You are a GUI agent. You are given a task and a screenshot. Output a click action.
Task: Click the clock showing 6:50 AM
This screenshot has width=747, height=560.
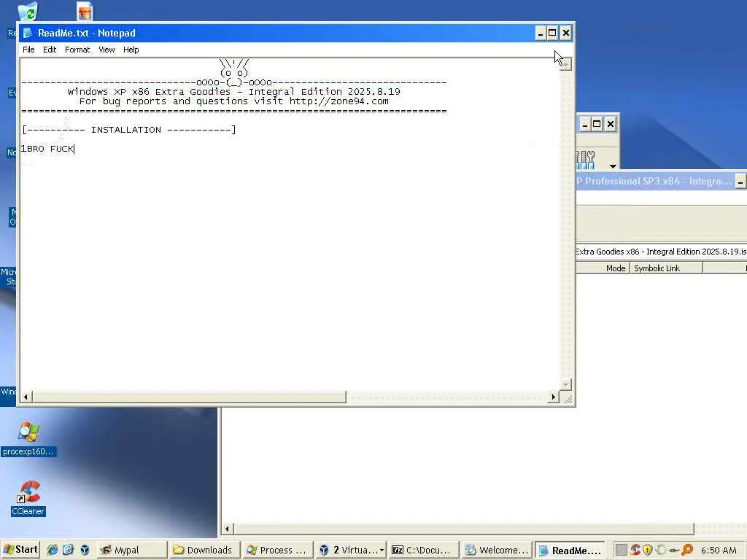[x=719, y=550]
